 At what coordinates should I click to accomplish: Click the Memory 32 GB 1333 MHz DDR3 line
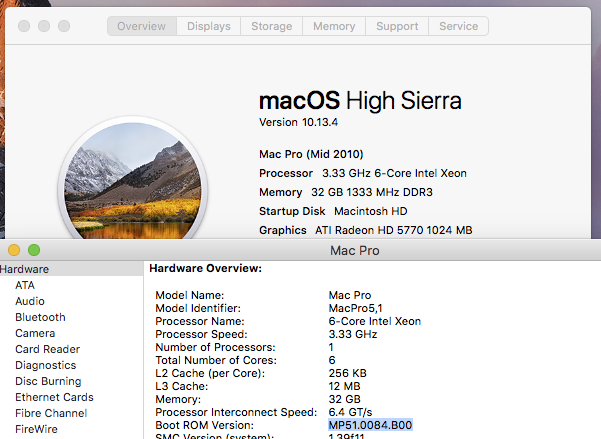(346, 192)
